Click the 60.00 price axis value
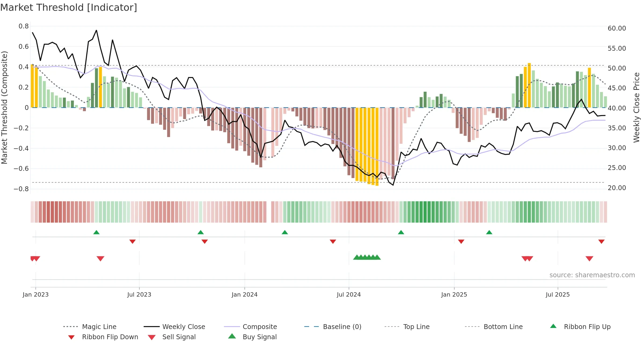644x362 pixels. pyautogui.click(x=617, y=28)
